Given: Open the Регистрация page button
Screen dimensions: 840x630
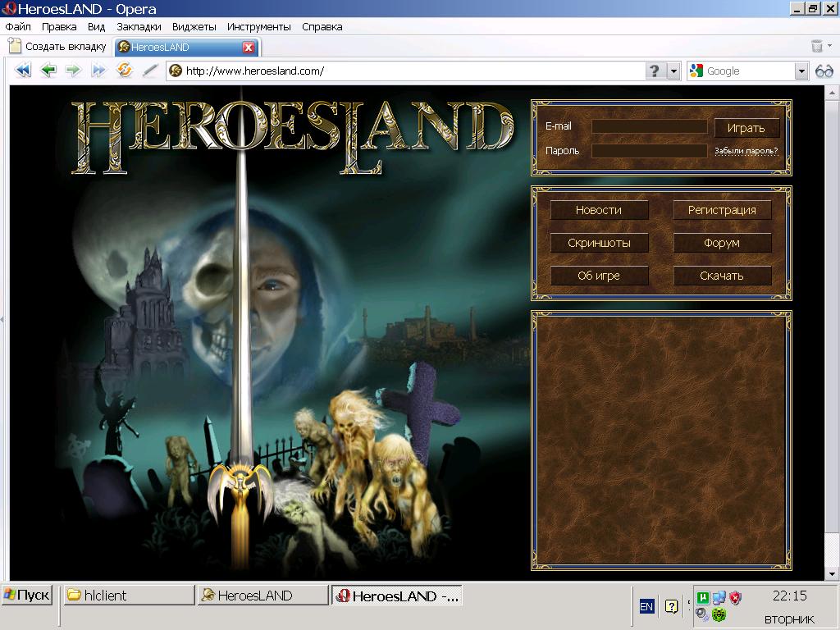Looking at the screenshot, I should point(722,210).
